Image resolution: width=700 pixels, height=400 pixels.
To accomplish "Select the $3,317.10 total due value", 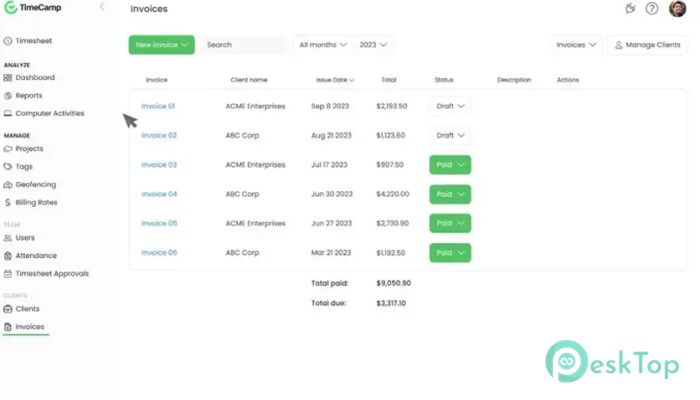I will click(391, 304).
